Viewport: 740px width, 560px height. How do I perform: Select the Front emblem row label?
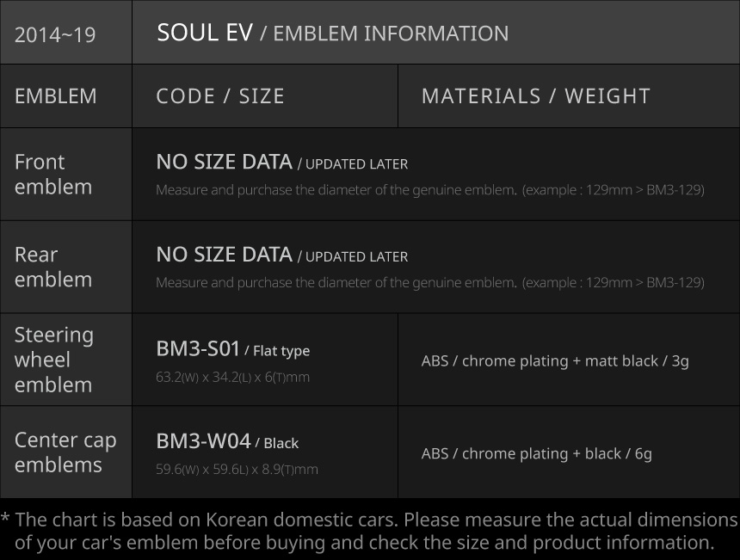click(53, 174)
